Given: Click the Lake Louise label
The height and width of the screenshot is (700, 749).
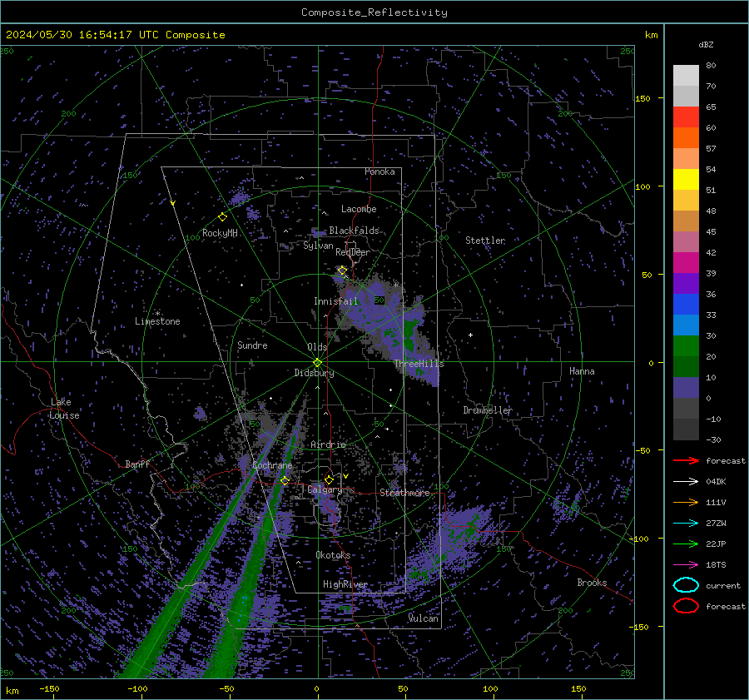Looking at the screenshot, I should point(64,409).
